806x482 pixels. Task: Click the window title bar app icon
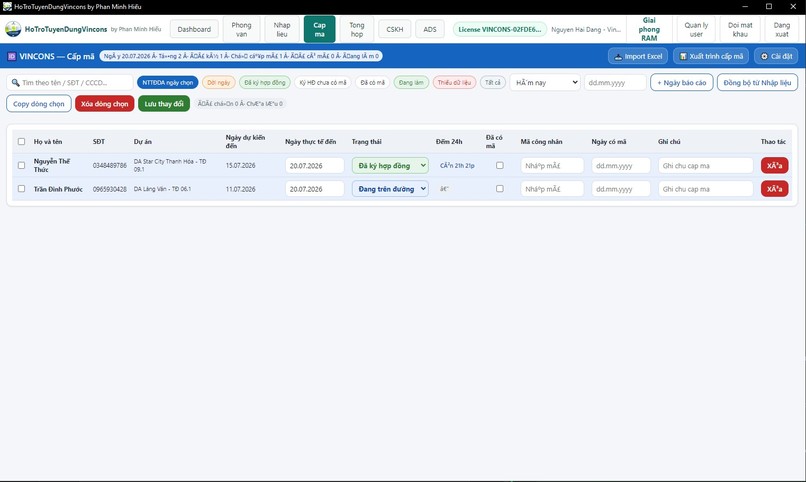point(7,7)
